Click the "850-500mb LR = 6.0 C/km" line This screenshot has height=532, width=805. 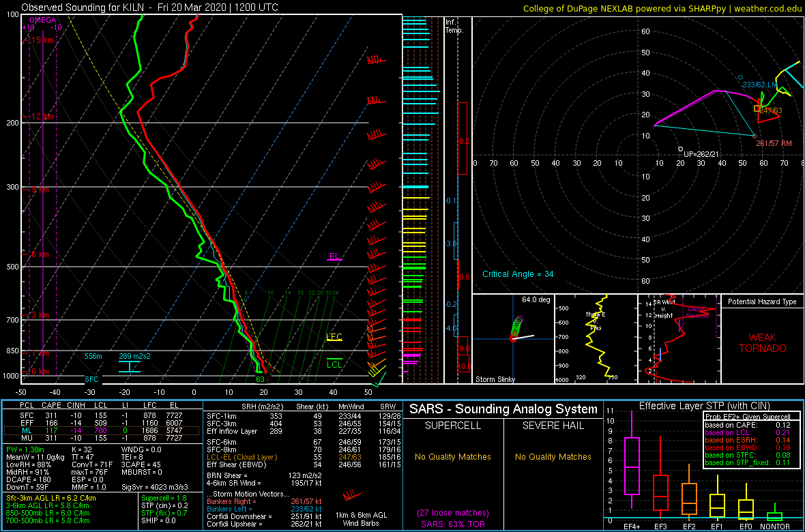(x=48, y=513)
